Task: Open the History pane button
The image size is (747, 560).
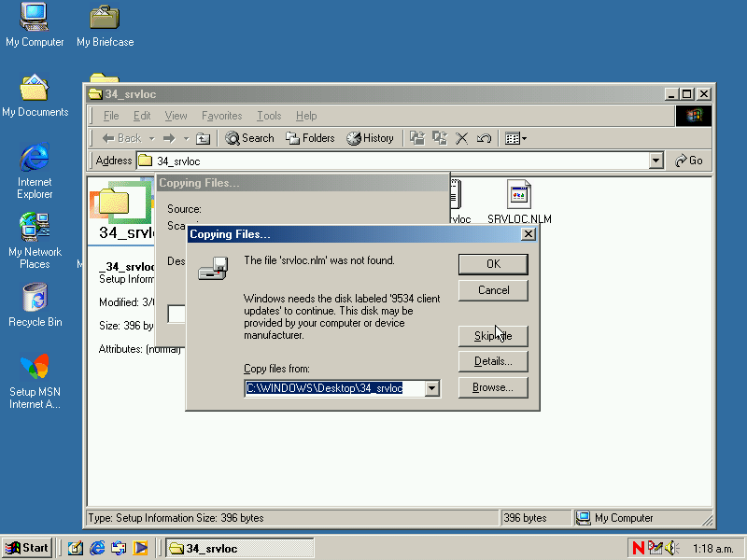Action: point(370,138)
